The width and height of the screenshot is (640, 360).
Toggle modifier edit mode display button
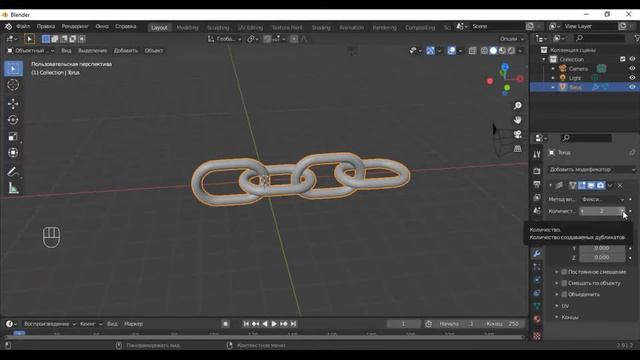(x=582, y=185)
